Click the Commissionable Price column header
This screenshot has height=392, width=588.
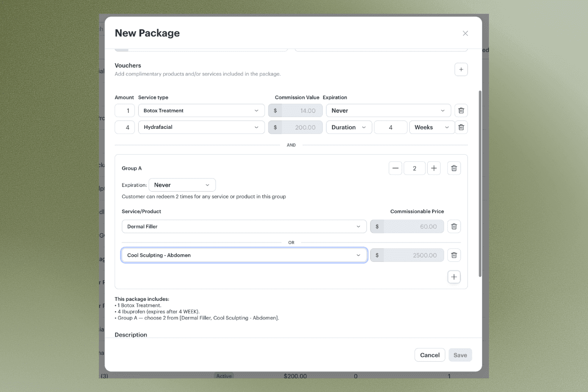[x=417, y=212]
